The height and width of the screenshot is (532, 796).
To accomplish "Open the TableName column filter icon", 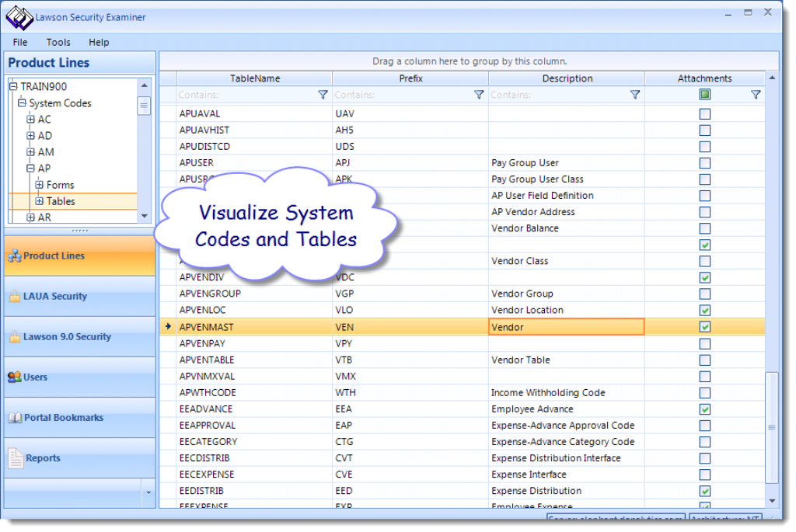I will point(323,95).
